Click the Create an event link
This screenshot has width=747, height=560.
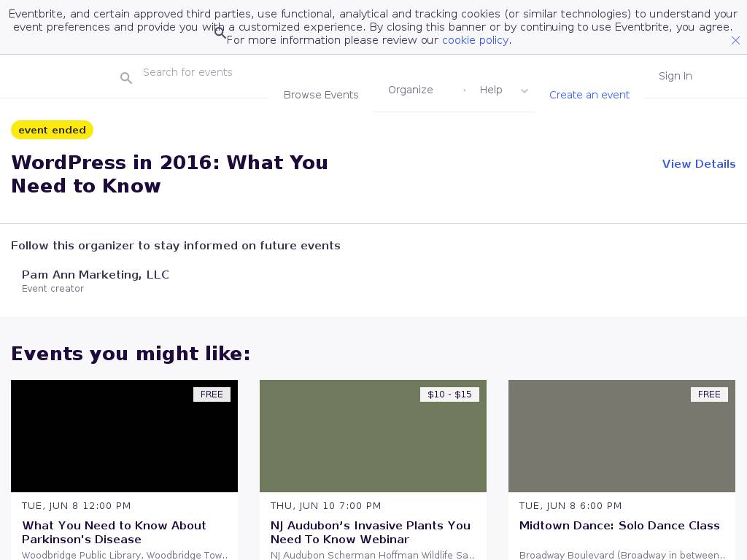click(589, 95)
